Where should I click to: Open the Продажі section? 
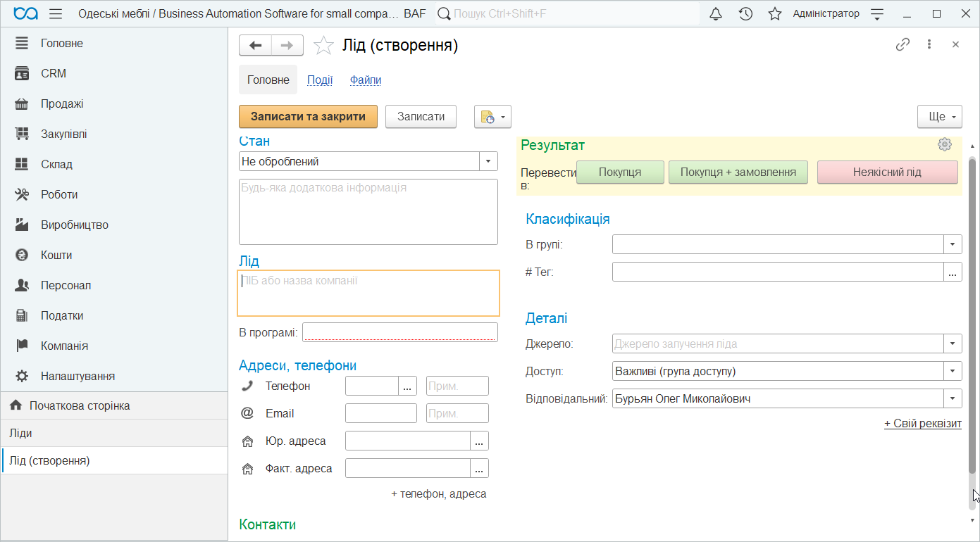[114, 103]
